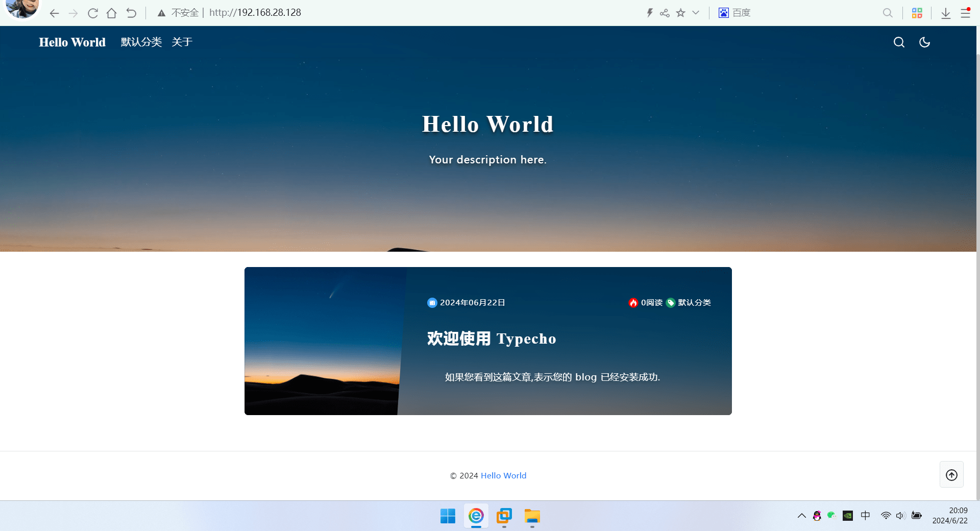Bookmark the page with the star icon
This screenshot has height=531, width=980.
coord(680,13)
